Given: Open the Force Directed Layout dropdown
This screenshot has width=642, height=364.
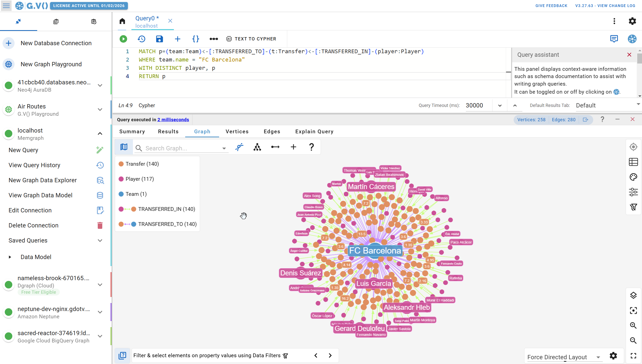Looking at the screenshot, I should click(564, 357).
